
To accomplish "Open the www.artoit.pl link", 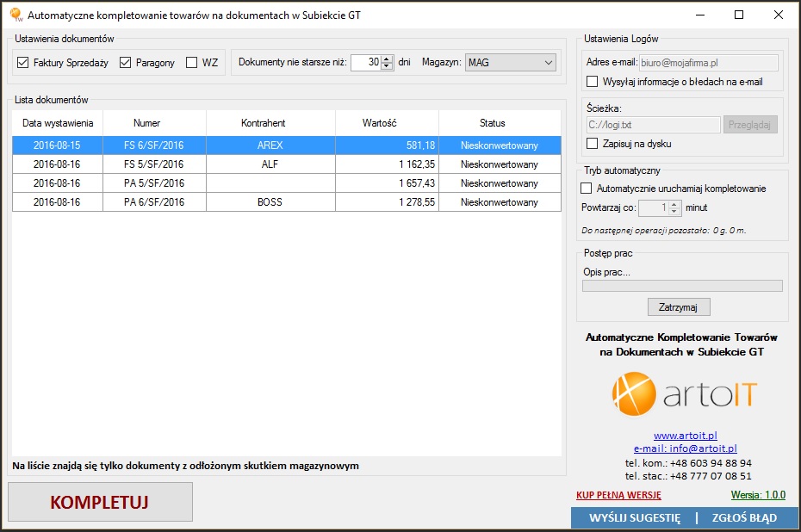I will point(685,436).
